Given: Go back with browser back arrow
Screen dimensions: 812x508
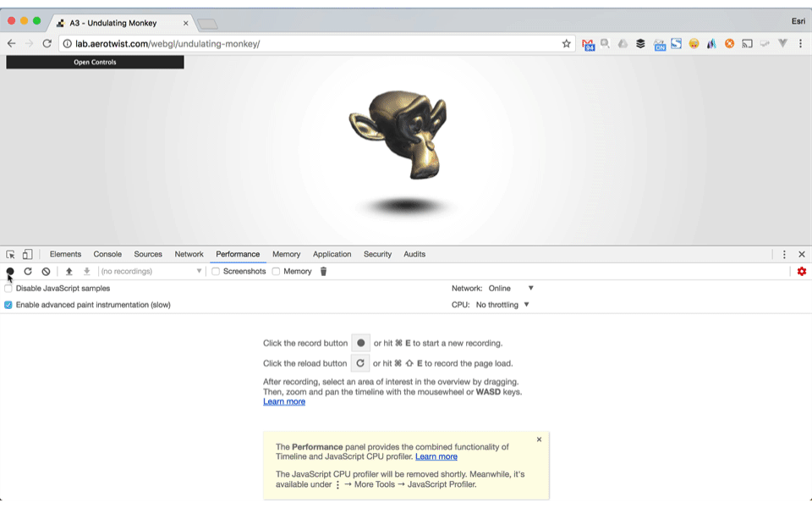Looking at the screenshot, I should pos(11,43).
